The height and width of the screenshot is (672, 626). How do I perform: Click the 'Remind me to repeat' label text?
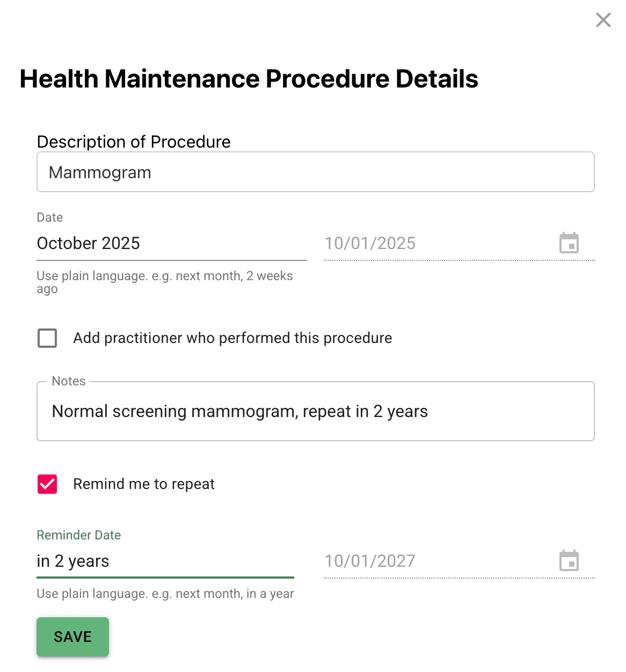point(144,484)
